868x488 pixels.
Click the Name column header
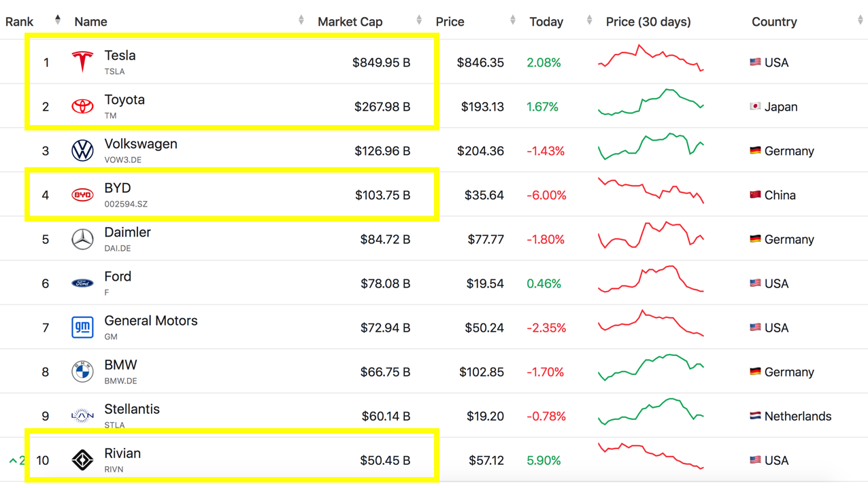[90, 22]
